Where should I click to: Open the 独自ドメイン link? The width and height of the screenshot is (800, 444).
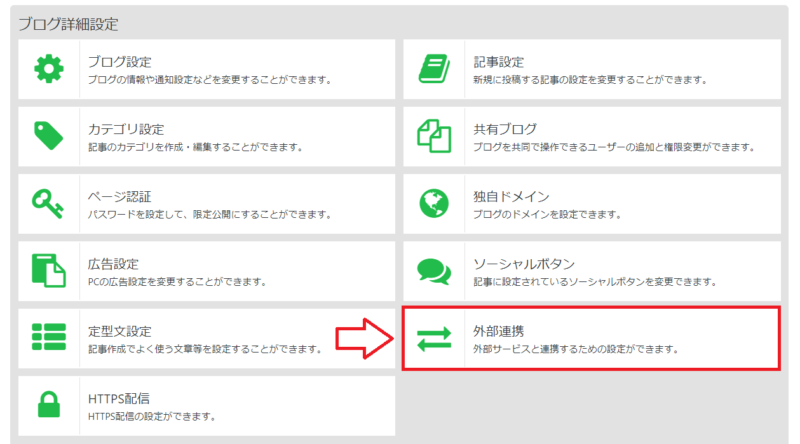click(511, 196)
